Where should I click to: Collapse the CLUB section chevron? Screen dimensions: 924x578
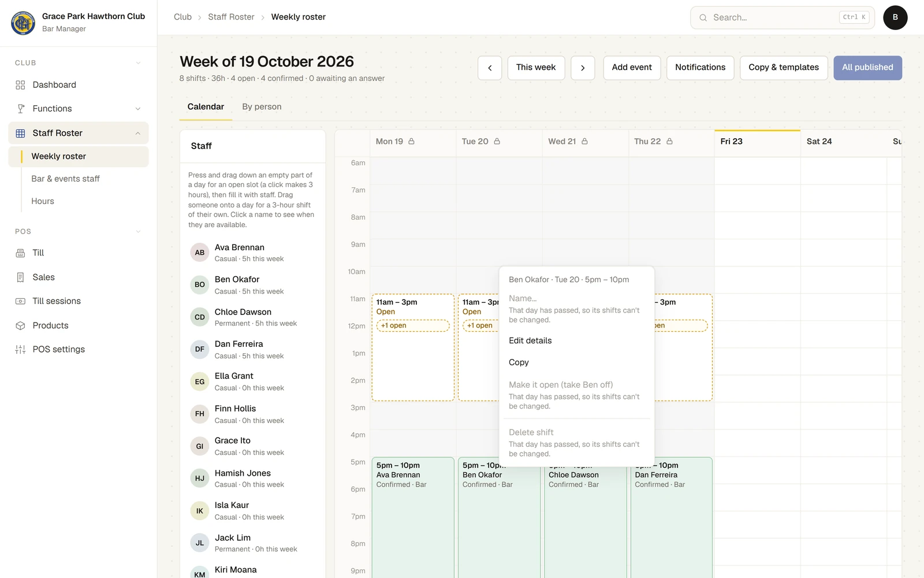(x=138, y=63)
